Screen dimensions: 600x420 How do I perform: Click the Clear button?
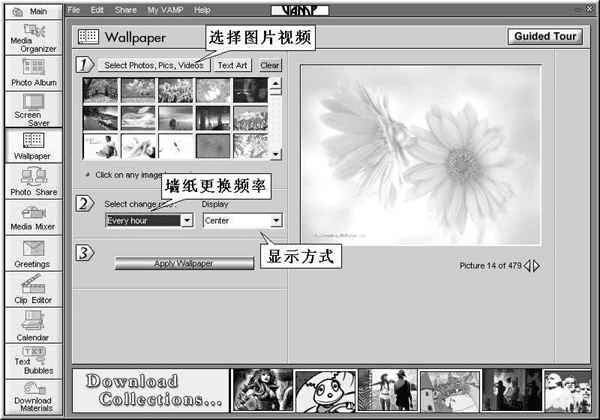pyautogui.click(x=269, y=65)
